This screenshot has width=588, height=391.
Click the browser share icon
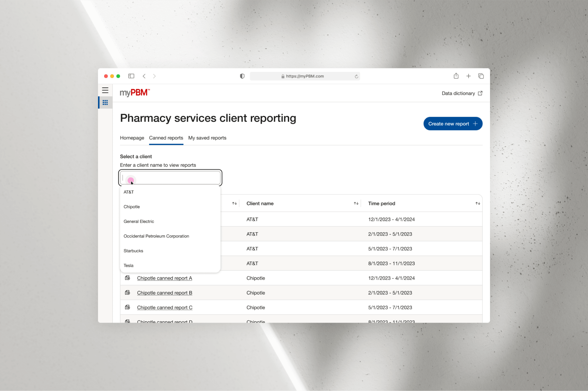pyautogui.click(x=456, y=76)
